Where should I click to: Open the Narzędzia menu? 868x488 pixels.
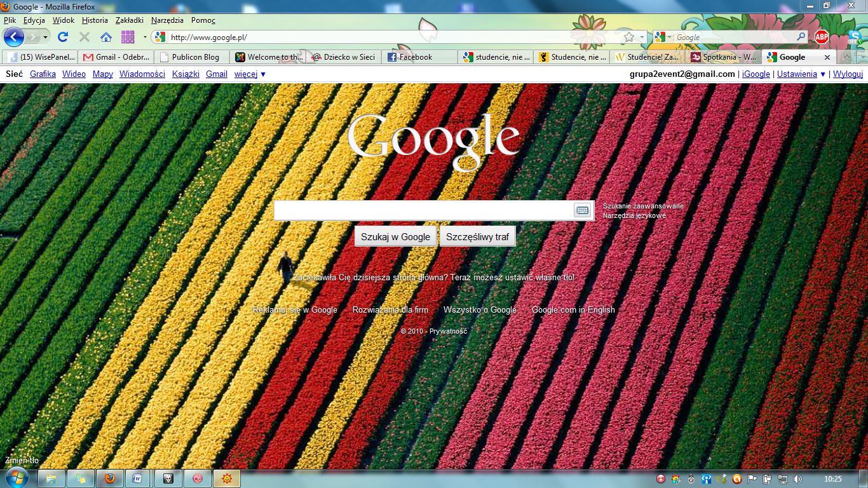[x=167, y=20]
